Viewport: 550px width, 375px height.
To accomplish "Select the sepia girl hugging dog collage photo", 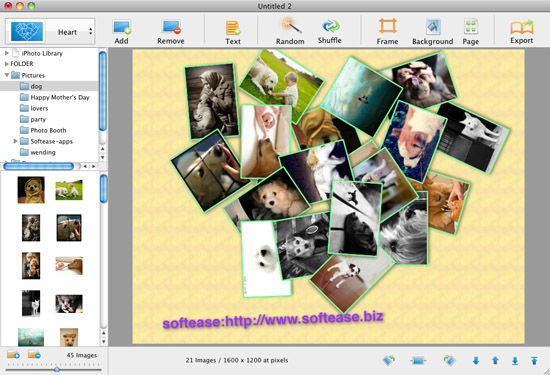I will (x=212, y=101).
